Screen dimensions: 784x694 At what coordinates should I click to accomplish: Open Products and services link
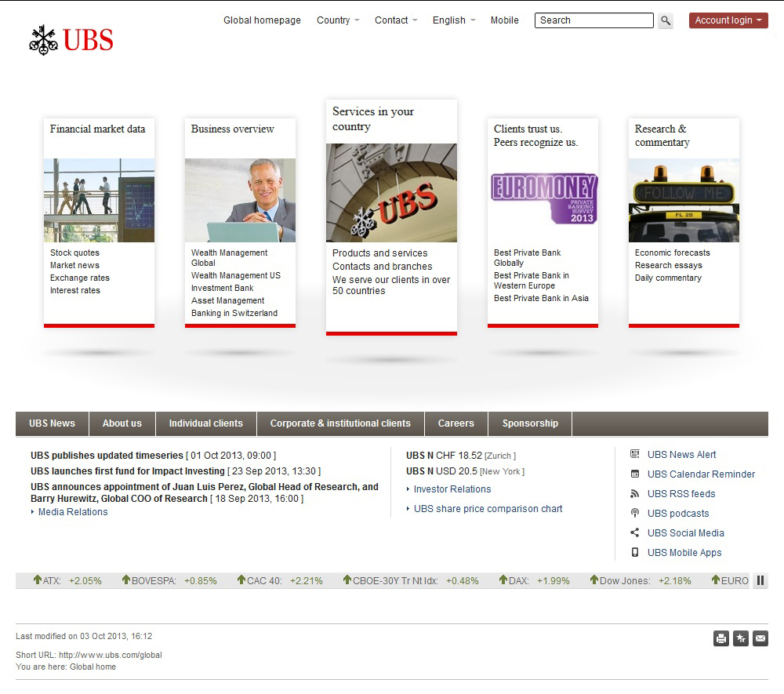pyautogui.click(x=380, y=253)
